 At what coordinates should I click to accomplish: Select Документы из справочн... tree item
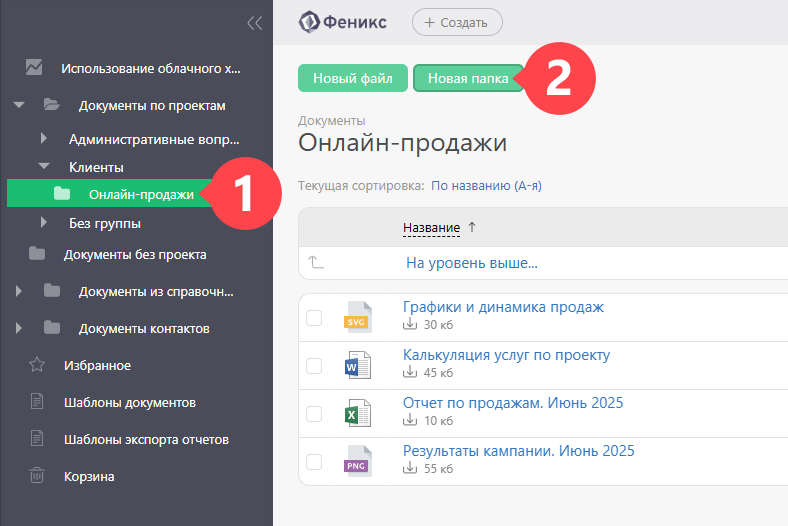click(x=156, y=292)
